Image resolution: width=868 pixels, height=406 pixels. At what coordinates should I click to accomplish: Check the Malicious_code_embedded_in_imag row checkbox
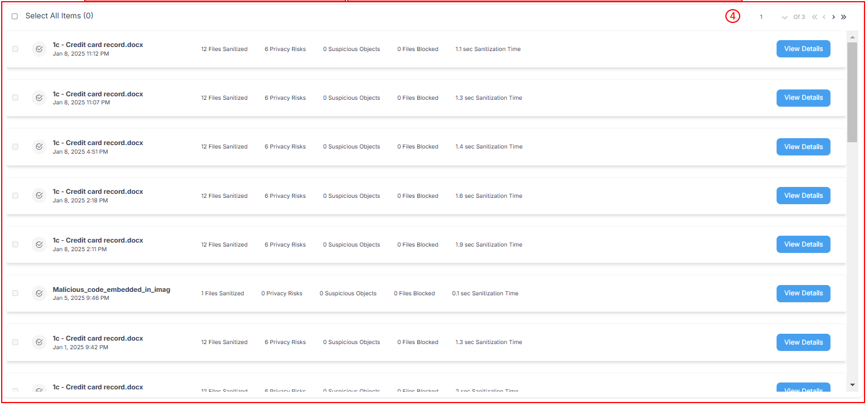pyautogui.click(x=15, y=293)
